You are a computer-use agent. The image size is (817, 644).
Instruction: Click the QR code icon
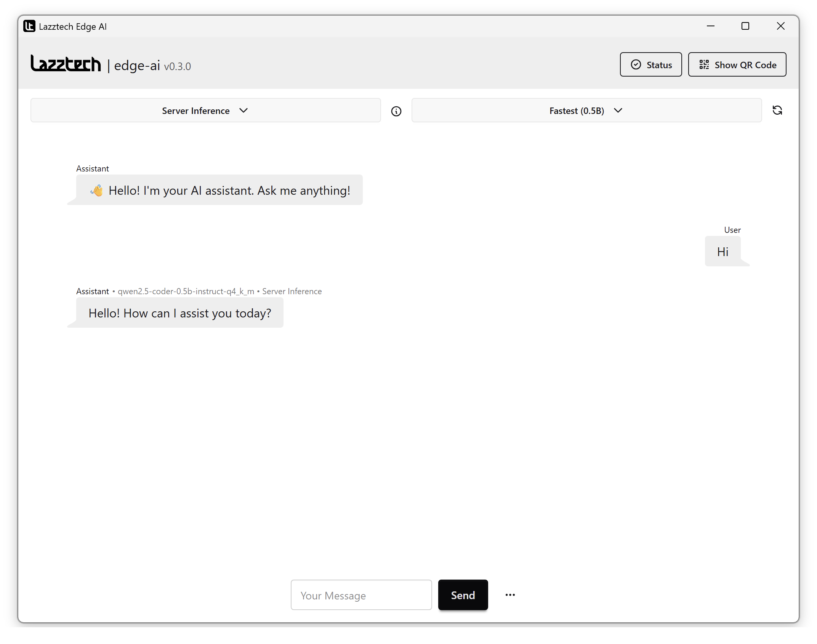[704, 65]
